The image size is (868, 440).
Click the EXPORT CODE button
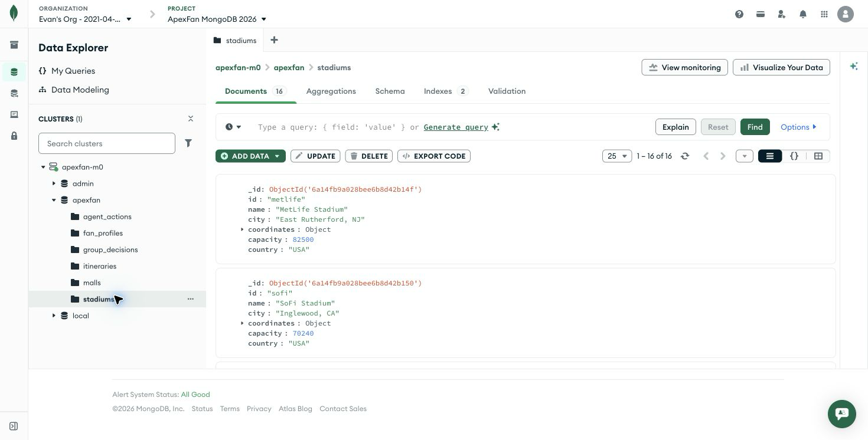[434, 156]
